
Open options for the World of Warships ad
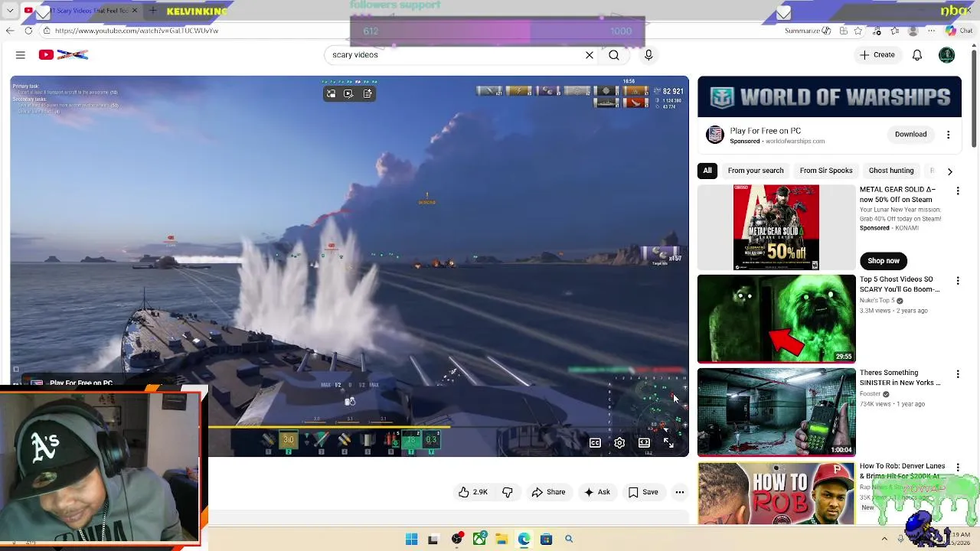(948, 135)
